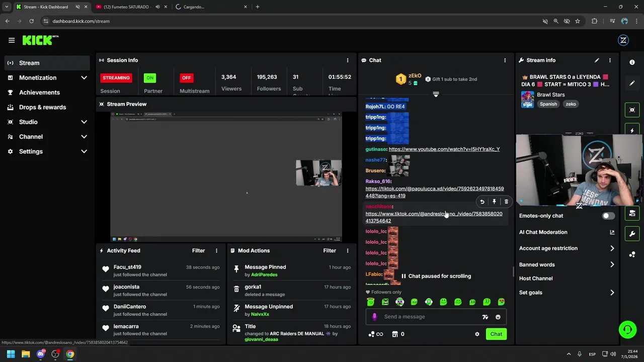Click the zeko stream tag
The width and height of the screenshot is (644, 362).
571,104
